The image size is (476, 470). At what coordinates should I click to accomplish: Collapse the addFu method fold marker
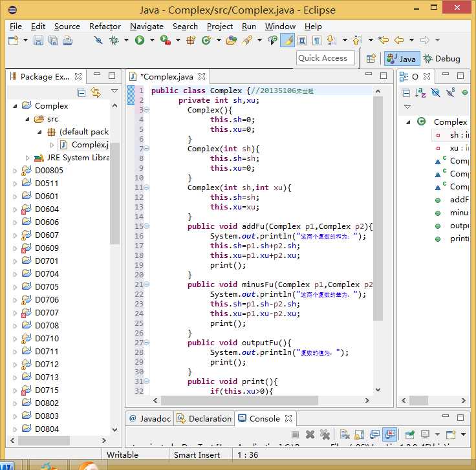(x=147, y=226)
